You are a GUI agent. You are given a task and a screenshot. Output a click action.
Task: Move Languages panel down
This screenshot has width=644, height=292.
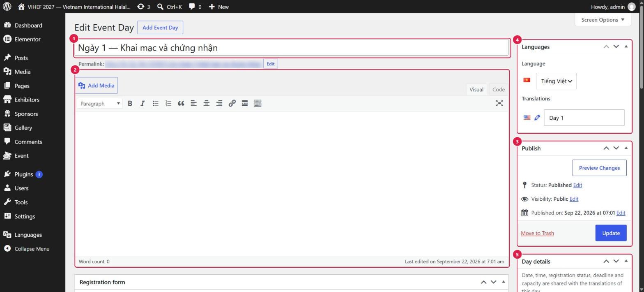coord(616,46)
